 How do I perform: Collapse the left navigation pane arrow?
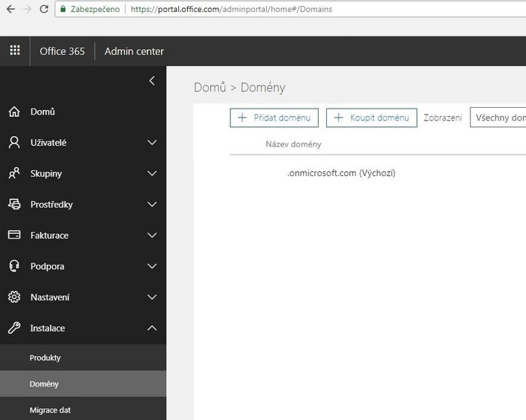point(152,80)
